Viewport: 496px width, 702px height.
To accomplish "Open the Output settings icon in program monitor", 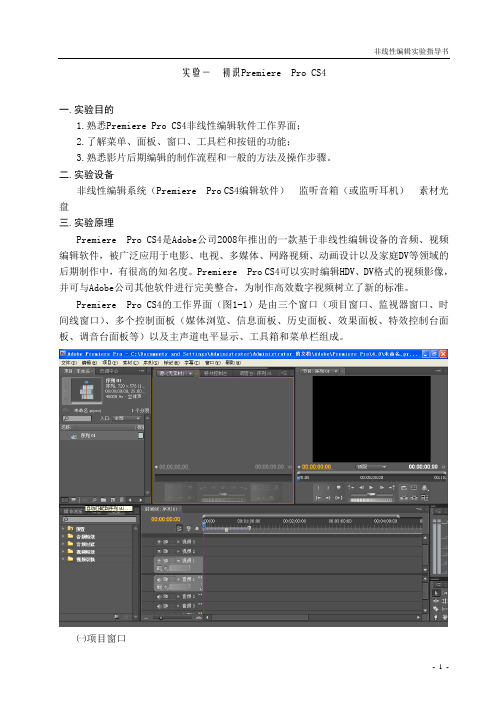I will click(x=425, y=488).
